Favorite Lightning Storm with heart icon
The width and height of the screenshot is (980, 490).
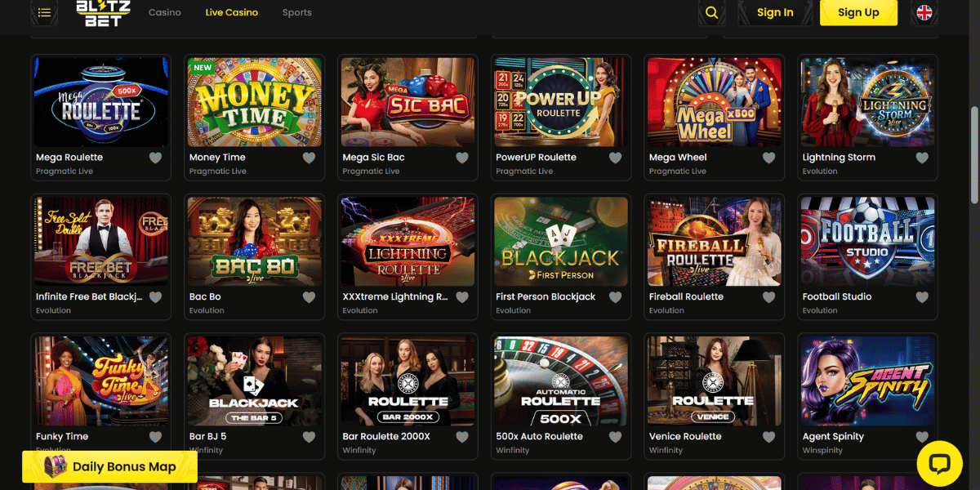(922, 158)
